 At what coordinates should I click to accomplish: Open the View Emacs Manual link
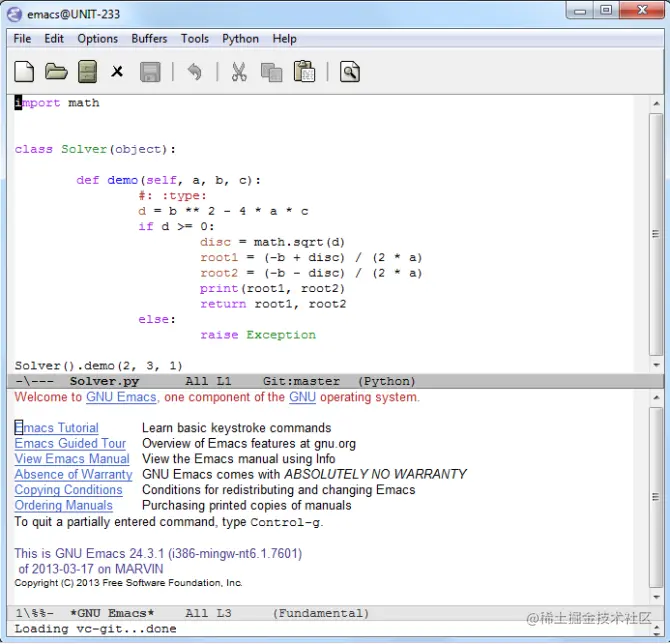pos(72,459)
